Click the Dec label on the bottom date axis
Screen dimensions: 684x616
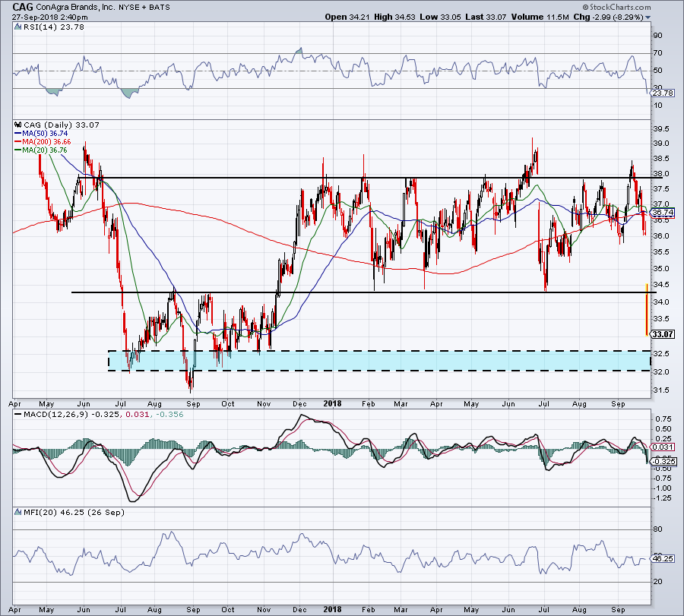[299, 609]
